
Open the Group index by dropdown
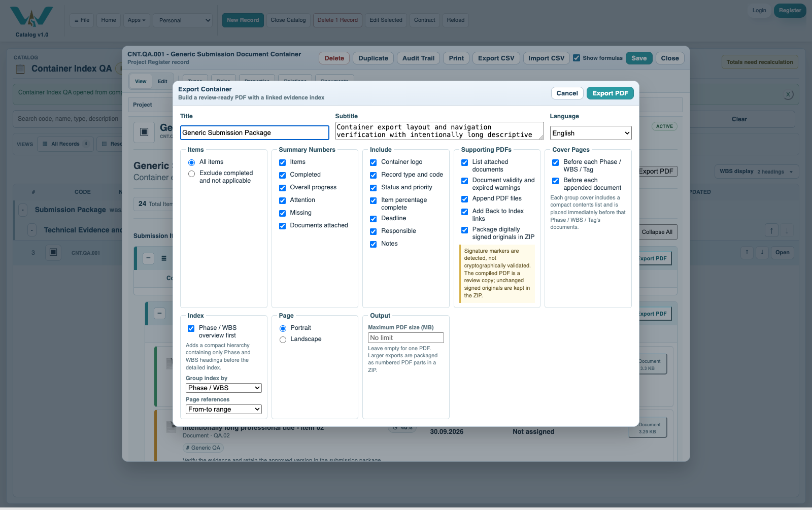(x=224, y=388)
